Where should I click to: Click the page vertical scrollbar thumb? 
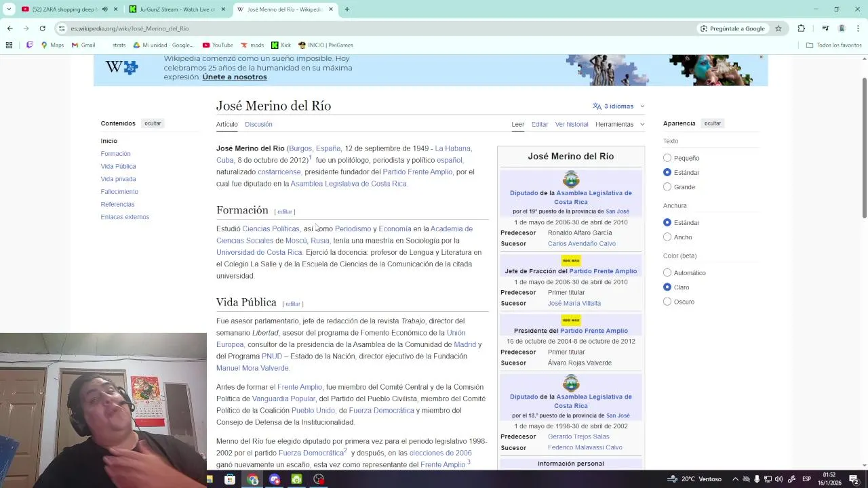864,147
